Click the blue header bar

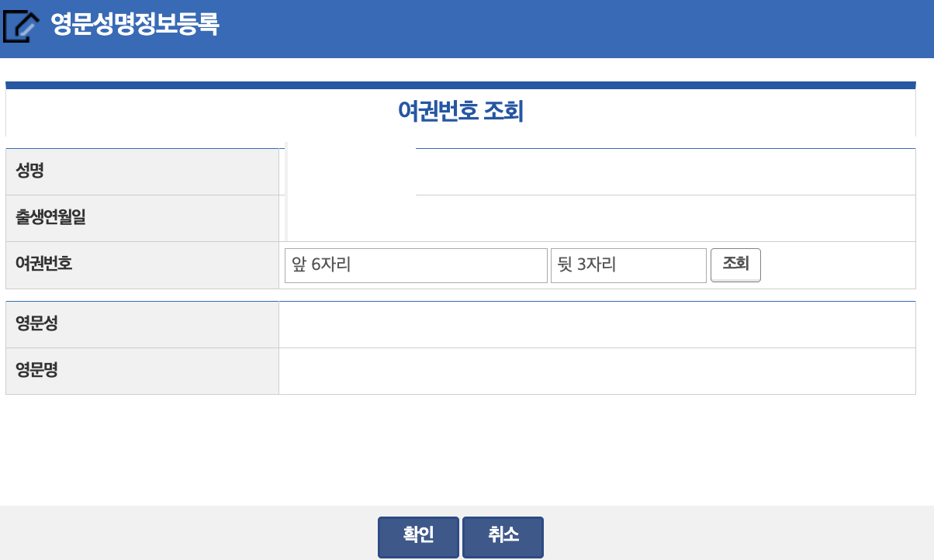pyautogui.click(x=465, y=29)
